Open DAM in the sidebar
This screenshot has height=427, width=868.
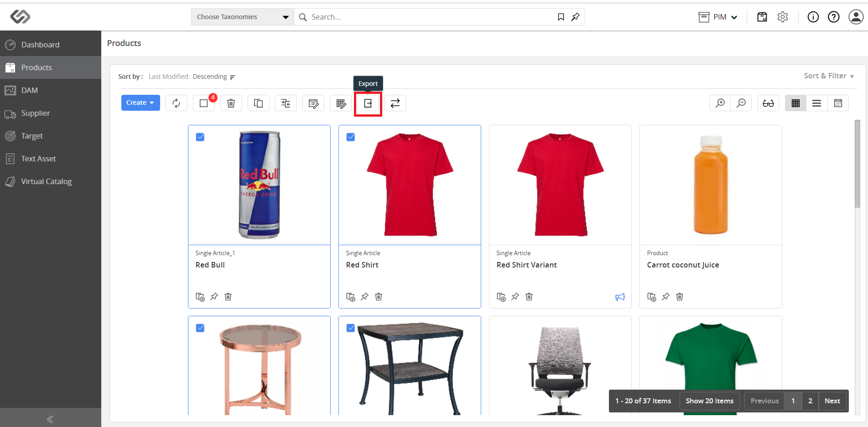[x=51, y=90]
